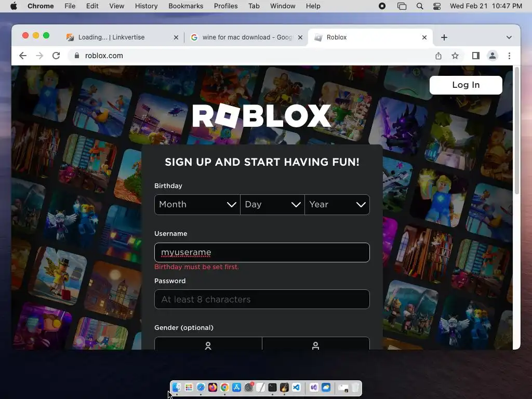Go back using the browser back arrow
The height and width of the screenshot is (399, 532).
[23, 56]
